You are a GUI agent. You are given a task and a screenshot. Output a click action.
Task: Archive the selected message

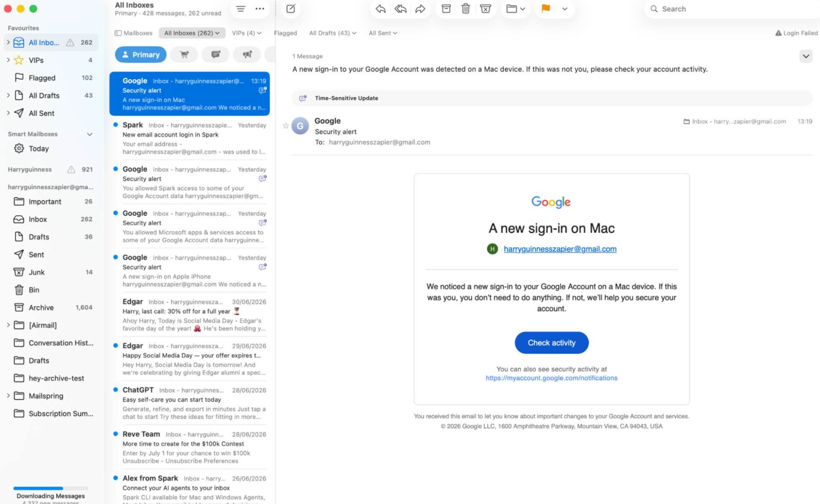(x=446, y=9)
